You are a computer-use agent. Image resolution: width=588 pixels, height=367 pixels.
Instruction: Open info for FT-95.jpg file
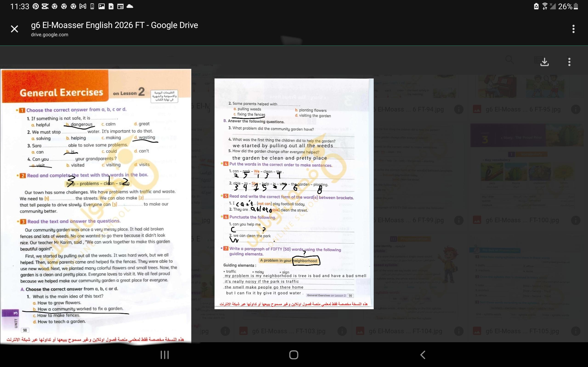coord(575,109)
